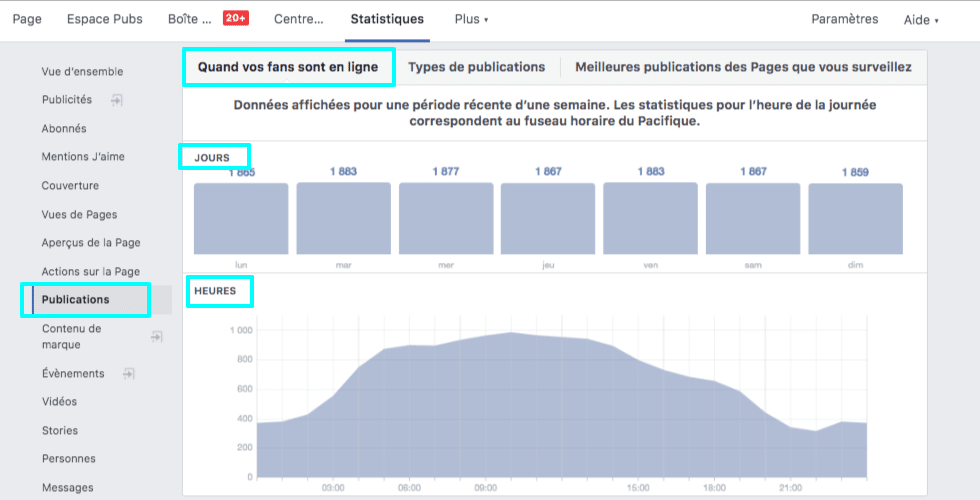Open Meilleures publications des Pages tab

[743, 67]
